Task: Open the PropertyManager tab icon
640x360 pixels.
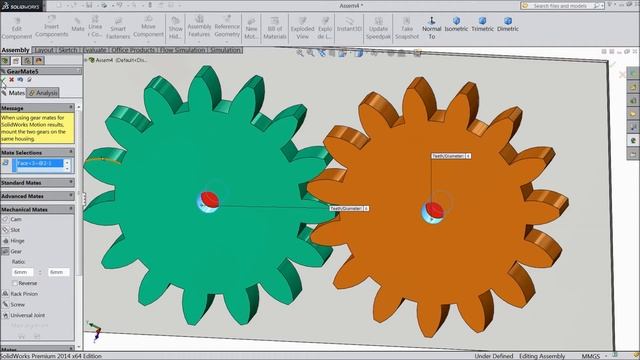Action: pos(16,61)
